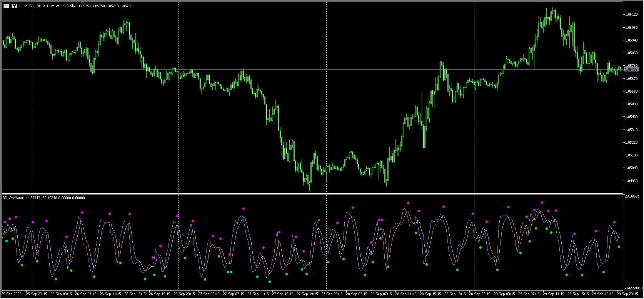Click the 28 Sep 23:15 time label
The image size is (644, 299).
(x=480, y=294)
